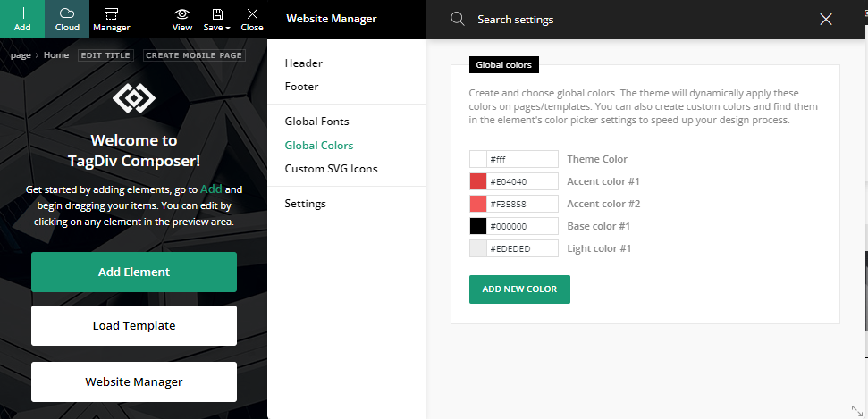The height and width of the screenshot is (419, 868).
Task: Click the Accent color #2 label
Action: tap(603, 204)
